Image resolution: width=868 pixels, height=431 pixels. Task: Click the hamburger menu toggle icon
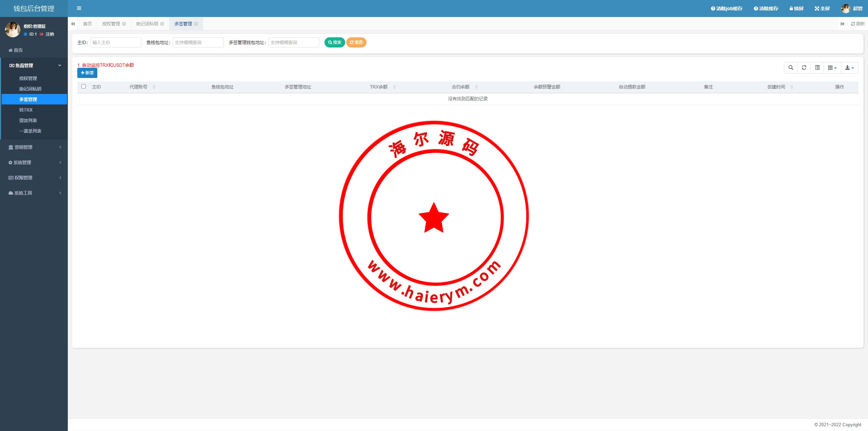79,8
